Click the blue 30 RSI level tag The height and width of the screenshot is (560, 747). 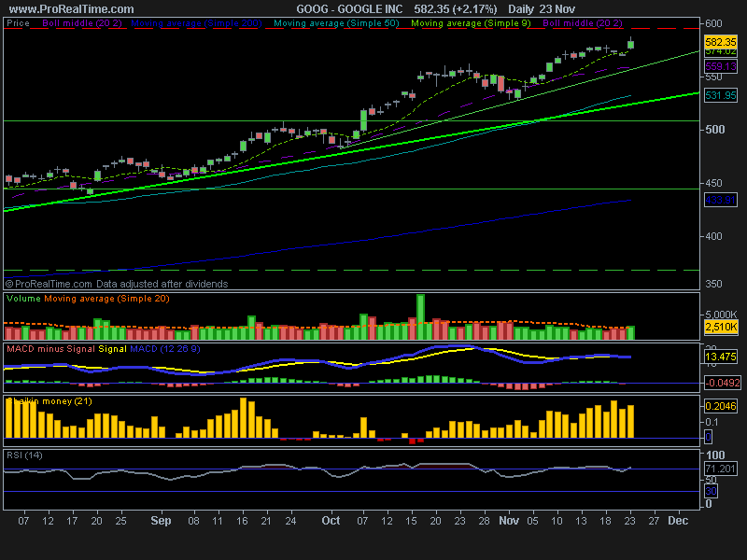point(711,491)
